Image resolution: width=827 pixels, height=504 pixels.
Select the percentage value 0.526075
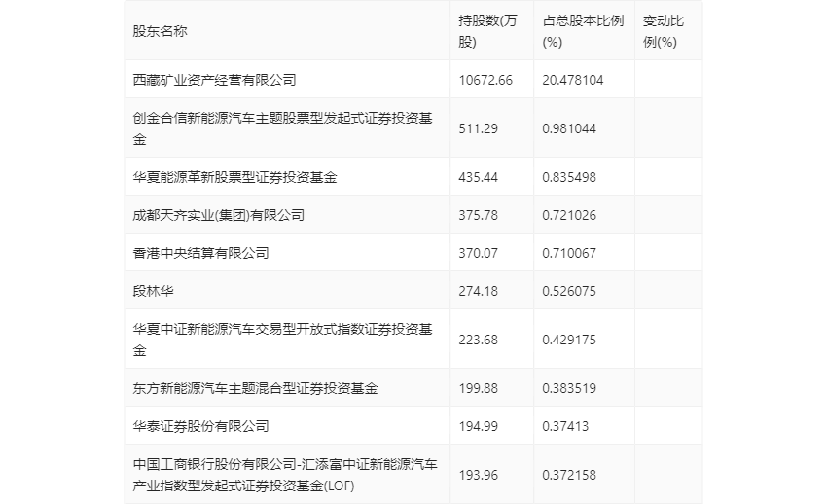(x=569, y=291)
